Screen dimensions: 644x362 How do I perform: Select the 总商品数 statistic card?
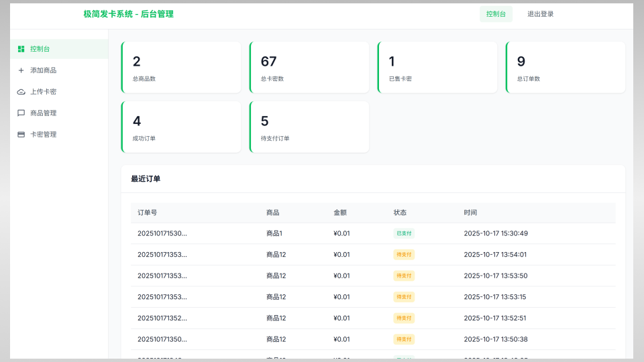pyautogui.click(x=181, y=67)
